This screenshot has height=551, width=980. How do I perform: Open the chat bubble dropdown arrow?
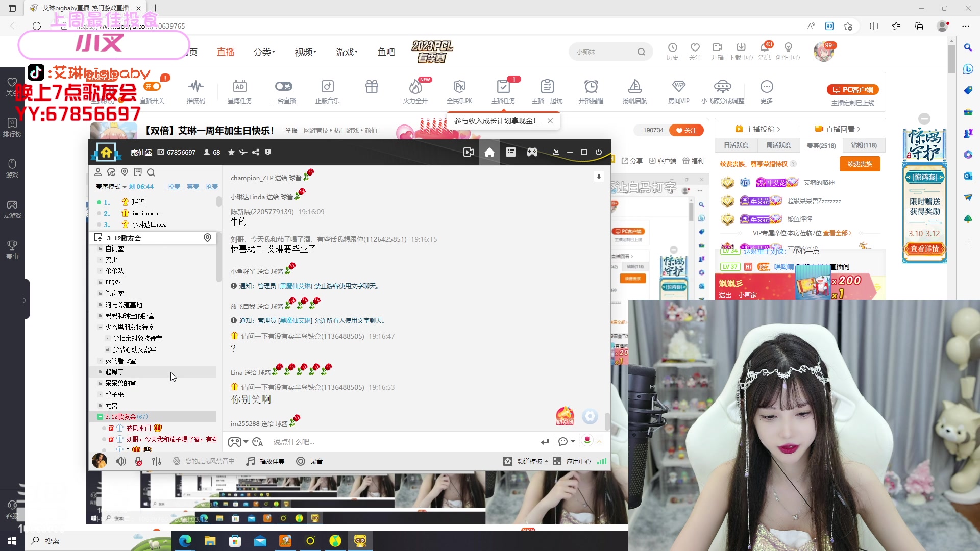click(x=573, y=442)
